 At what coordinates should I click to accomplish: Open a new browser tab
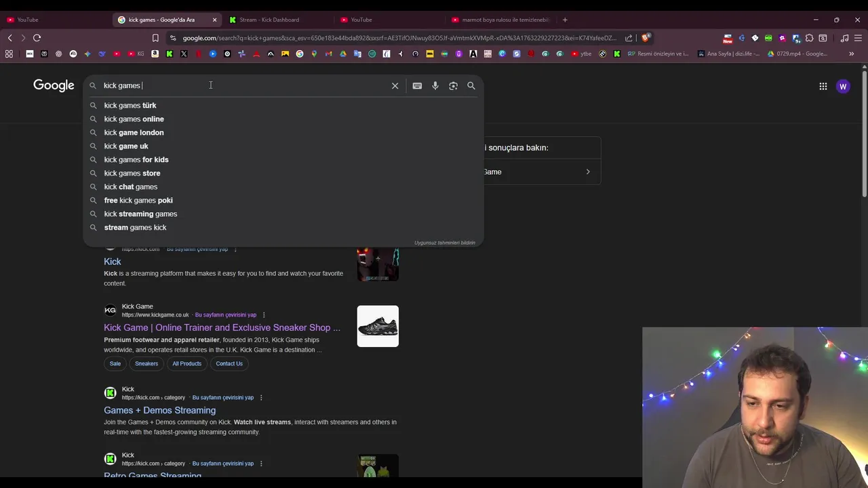[x=565, y=20]
